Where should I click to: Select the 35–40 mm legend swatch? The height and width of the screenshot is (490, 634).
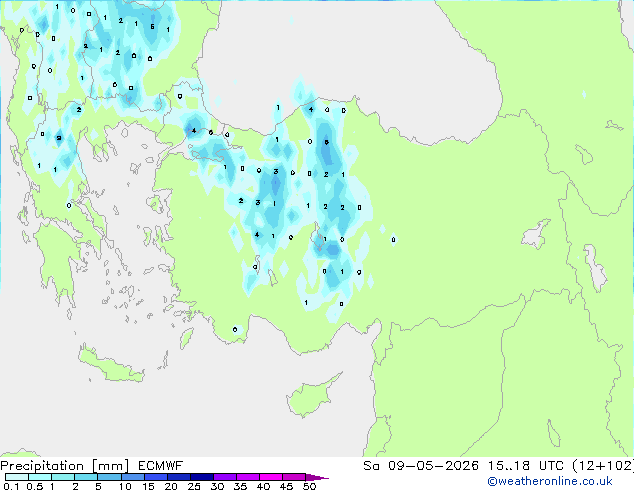tap(248, 477)
